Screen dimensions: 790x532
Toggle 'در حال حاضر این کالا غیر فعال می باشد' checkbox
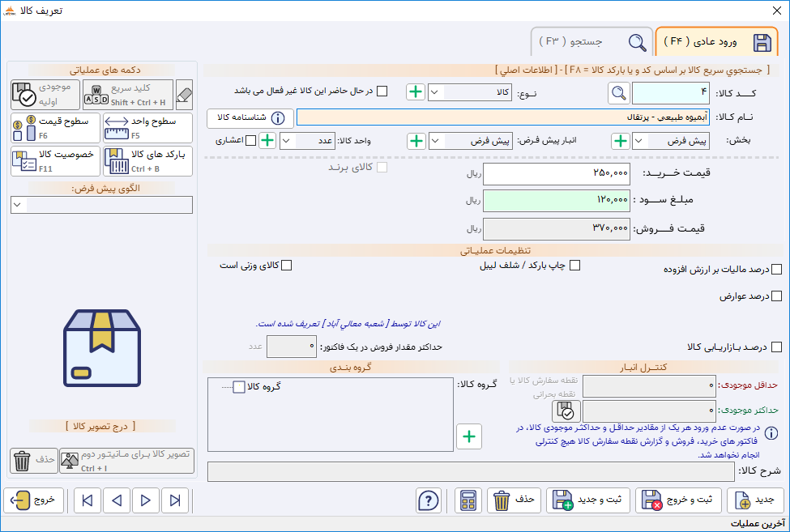point(382,92)
